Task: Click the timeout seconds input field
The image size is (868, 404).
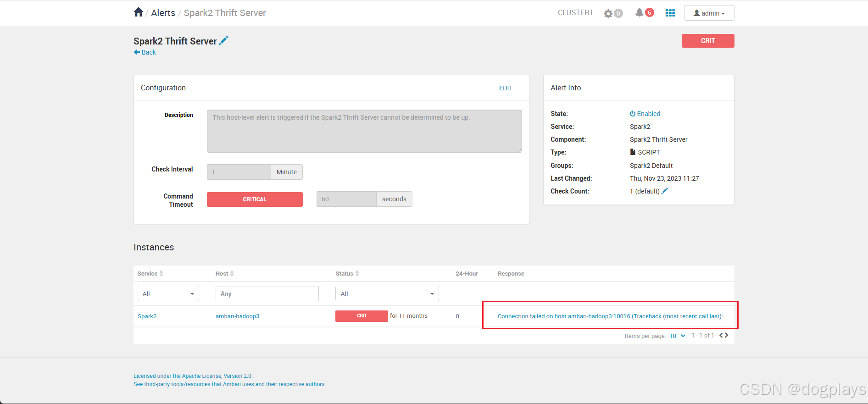Action: pos(346,199)
